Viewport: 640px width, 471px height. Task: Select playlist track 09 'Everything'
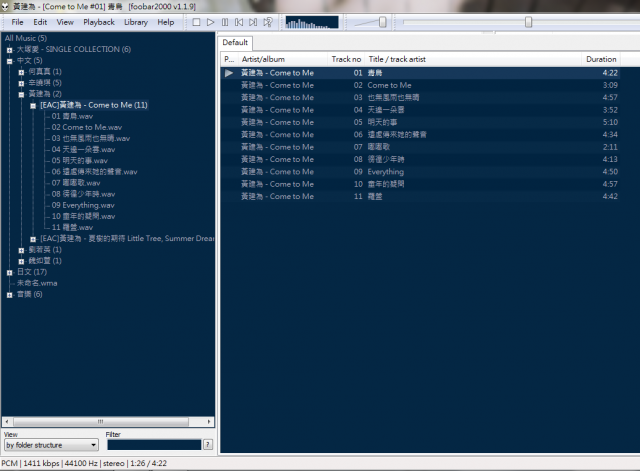[x=420, y=172]
